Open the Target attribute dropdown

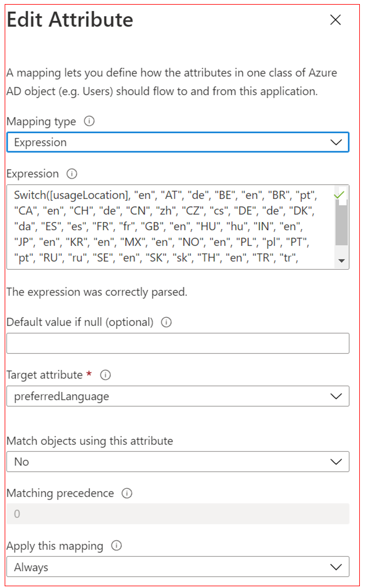point(336,396)
